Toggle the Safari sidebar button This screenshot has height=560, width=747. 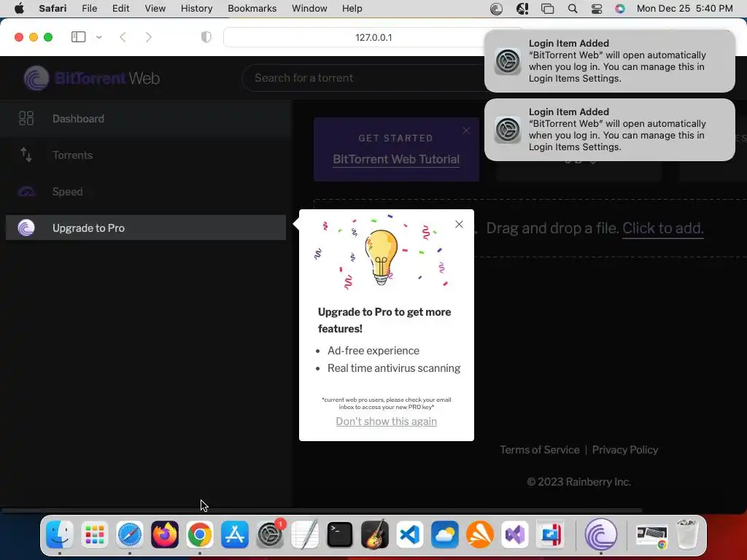78,37
